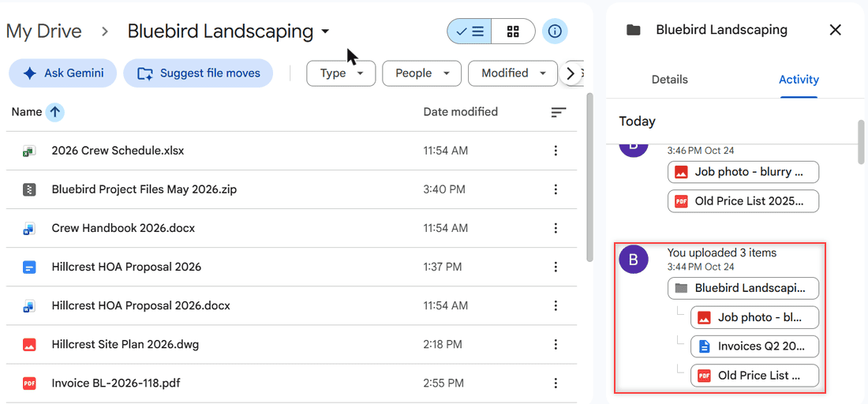Click Word icon of Crew Handbook 2026.docx
Image resolution: width=868 pixels, height=404 pixels.
(29, 228)
